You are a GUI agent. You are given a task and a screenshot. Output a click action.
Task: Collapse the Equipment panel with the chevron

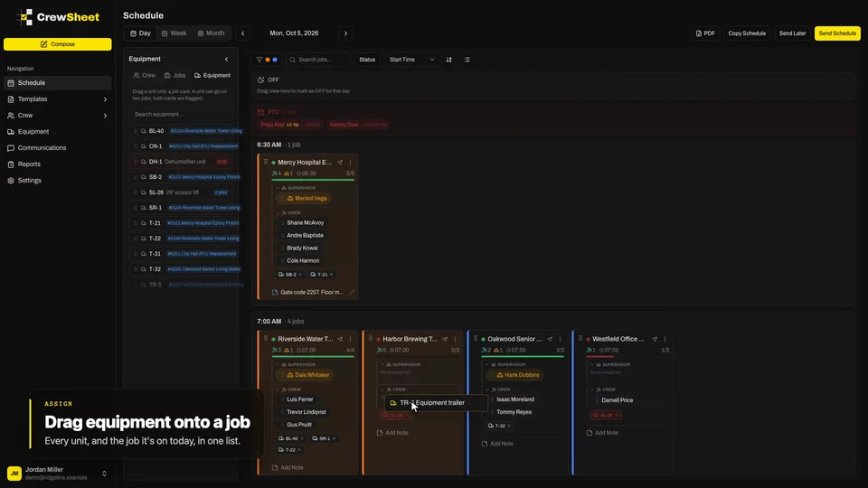pyautogui.click(x=226, y=60)
